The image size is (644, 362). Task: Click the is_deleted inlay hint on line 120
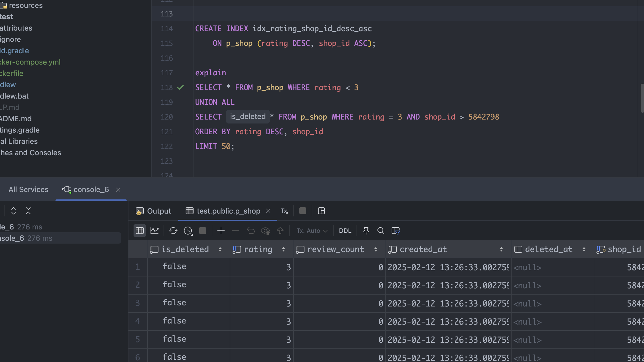[x=248, y=116]
